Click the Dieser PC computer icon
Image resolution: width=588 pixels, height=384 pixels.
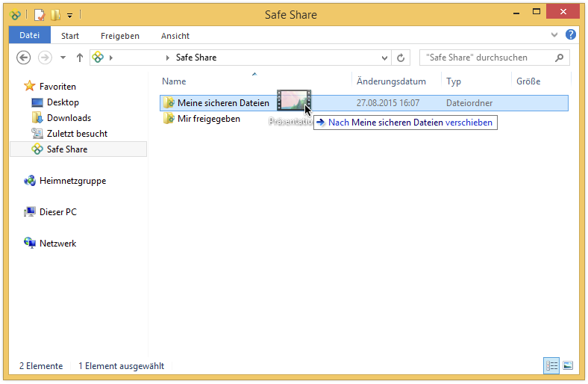(30, 212)
